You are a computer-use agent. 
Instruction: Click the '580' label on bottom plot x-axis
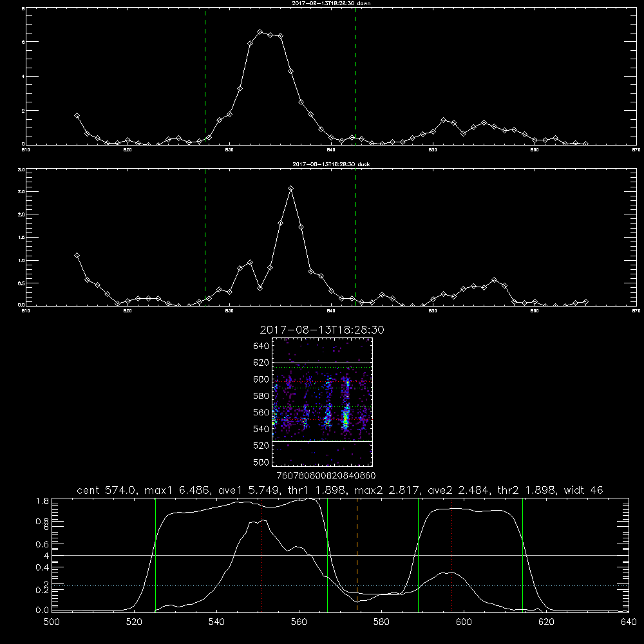pos(381,622)
